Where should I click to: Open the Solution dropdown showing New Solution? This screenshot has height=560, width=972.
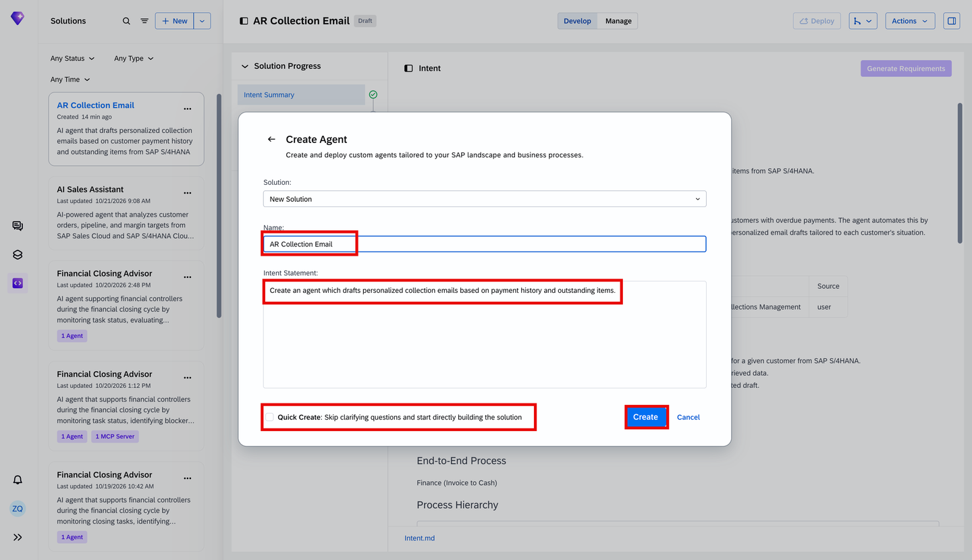coord(485,199)
